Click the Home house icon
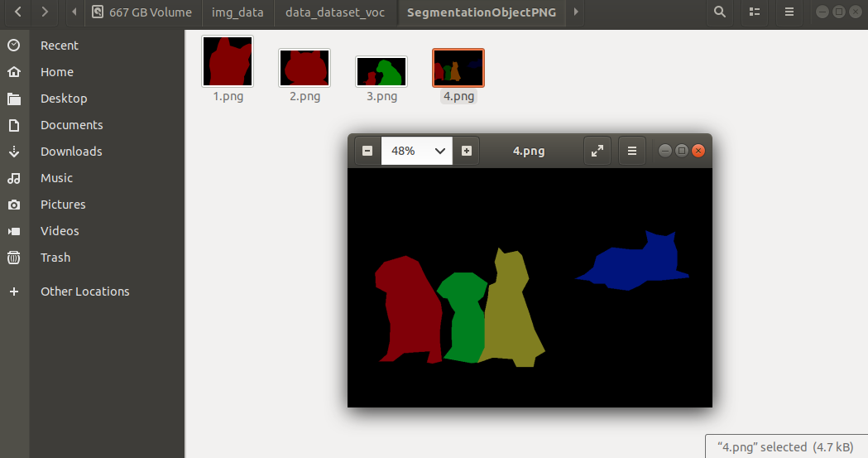Viewport: 868px width, 458px height. click(14, 72)
